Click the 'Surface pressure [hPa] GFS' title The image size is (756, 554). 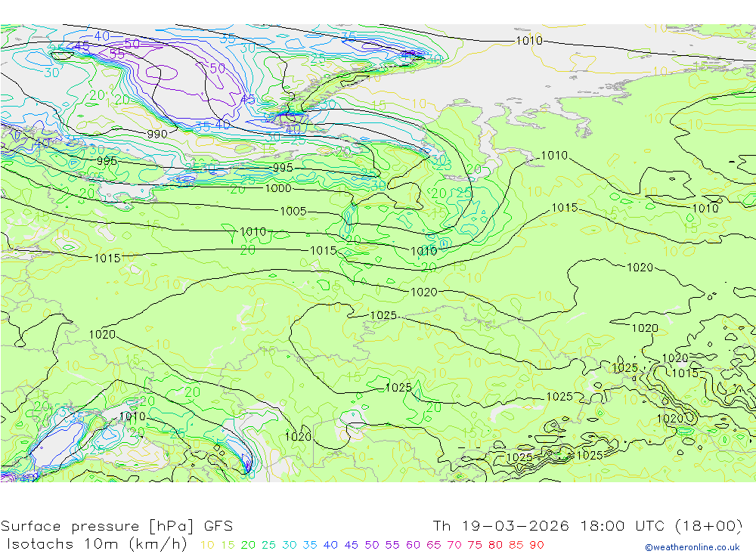pos(116,525)
